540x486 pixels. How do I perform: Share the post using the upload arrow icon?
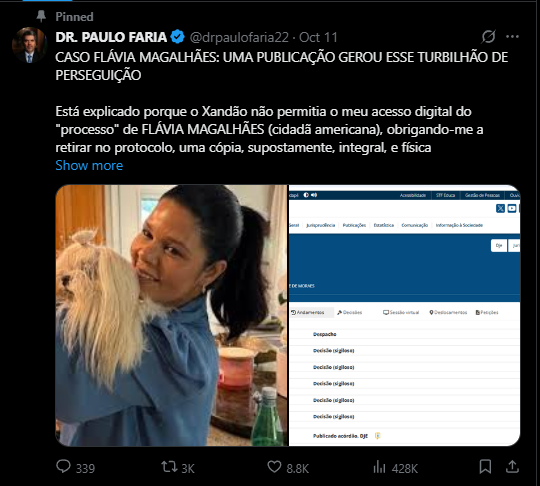click(512, 467)
